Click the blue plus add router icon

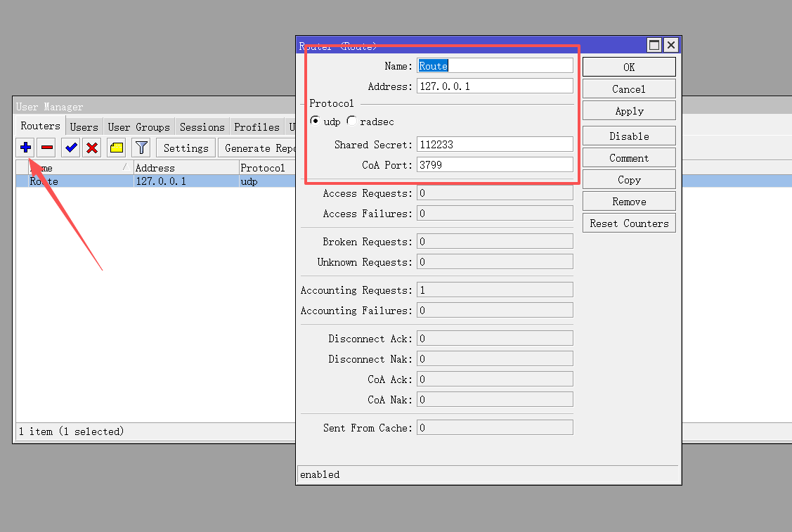tap(25, 148)
